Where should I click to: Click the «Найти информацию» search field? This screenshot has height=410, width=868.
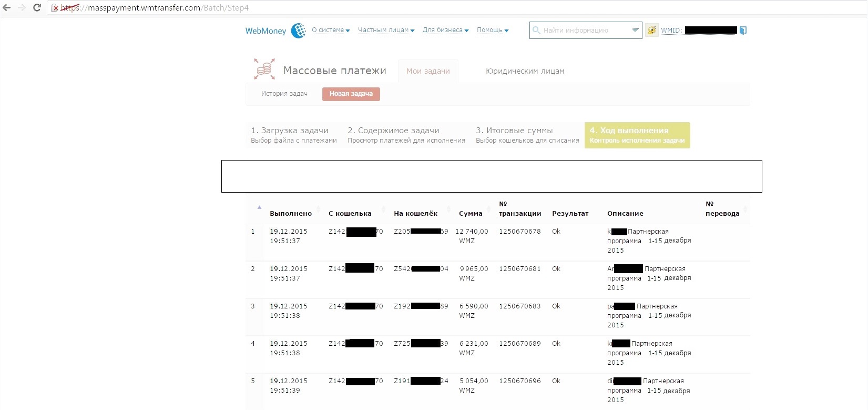pos(584,31)
